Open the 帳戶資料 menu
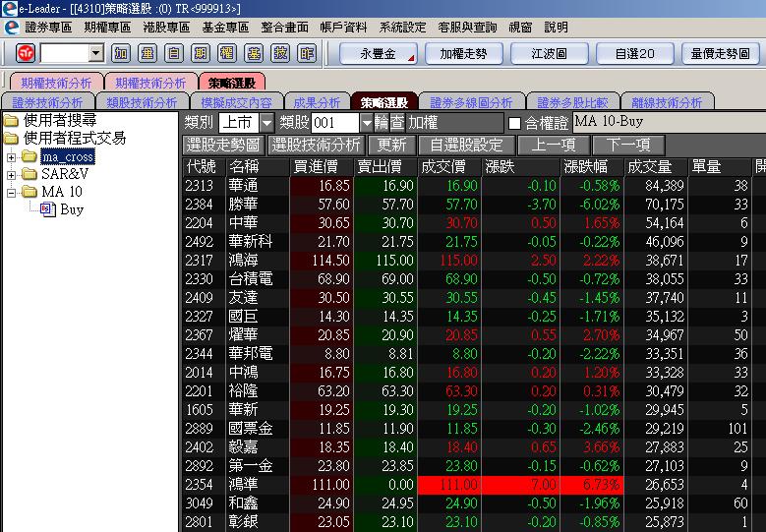 (x=344, y=28)
